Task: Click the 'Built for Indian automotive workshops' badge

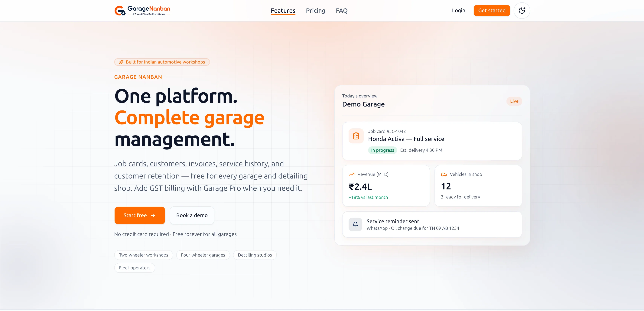Action: pos(162,62)
